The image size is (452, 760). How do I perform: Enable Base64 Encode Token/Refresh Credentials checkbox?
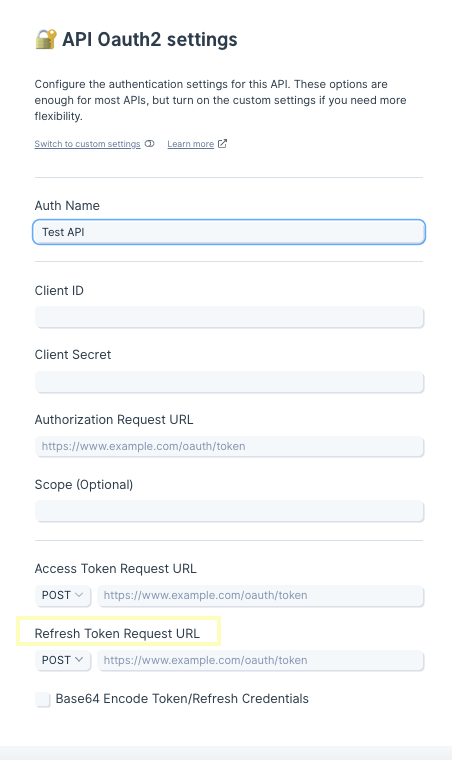pos(43,699)
